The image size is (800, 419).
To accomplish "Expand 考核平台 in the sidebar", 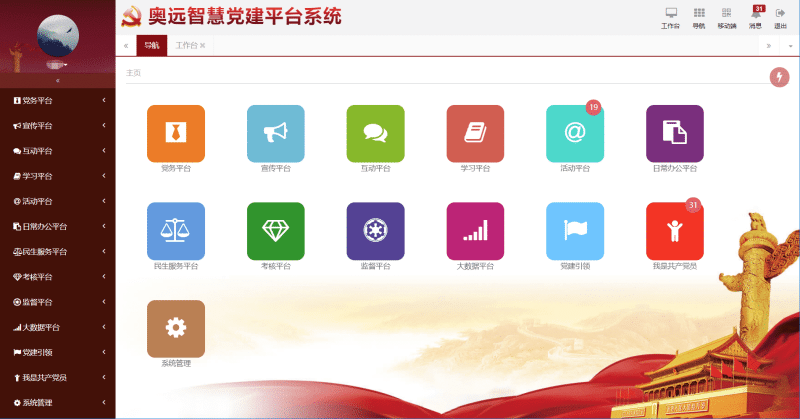I will pos(58,277).
